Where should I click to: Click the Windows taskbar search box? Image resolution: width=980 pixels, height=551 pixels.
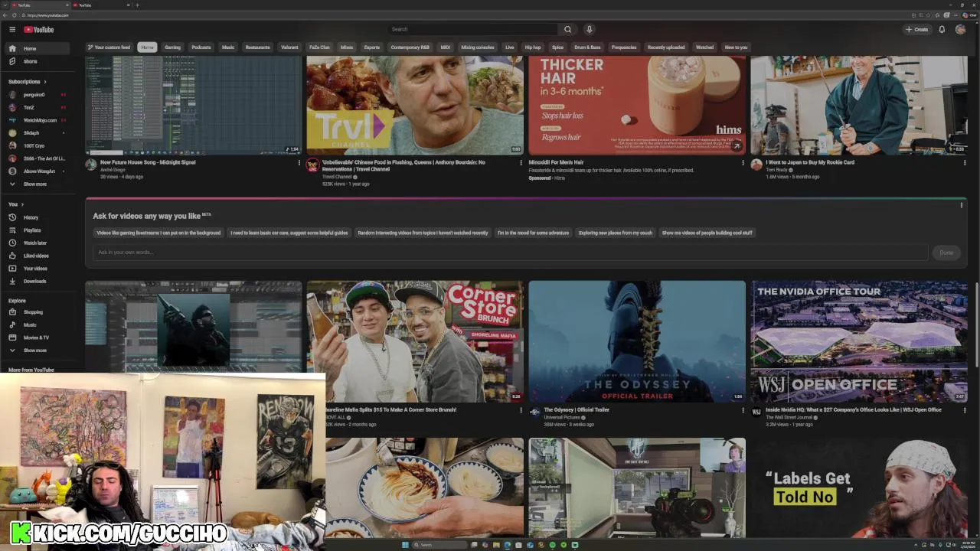[x=439, y=545]
